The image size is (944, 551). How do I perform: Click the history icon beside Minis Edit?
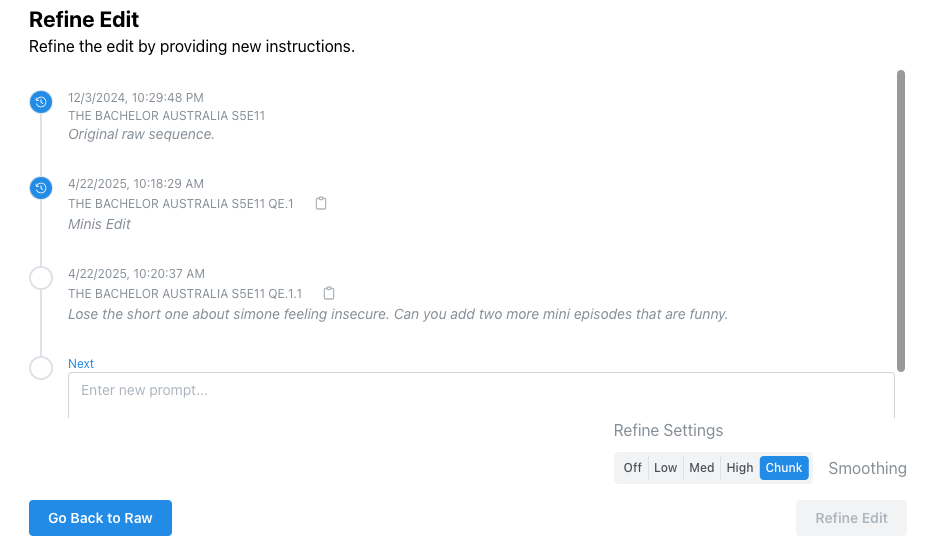click(x=41, y=188)
